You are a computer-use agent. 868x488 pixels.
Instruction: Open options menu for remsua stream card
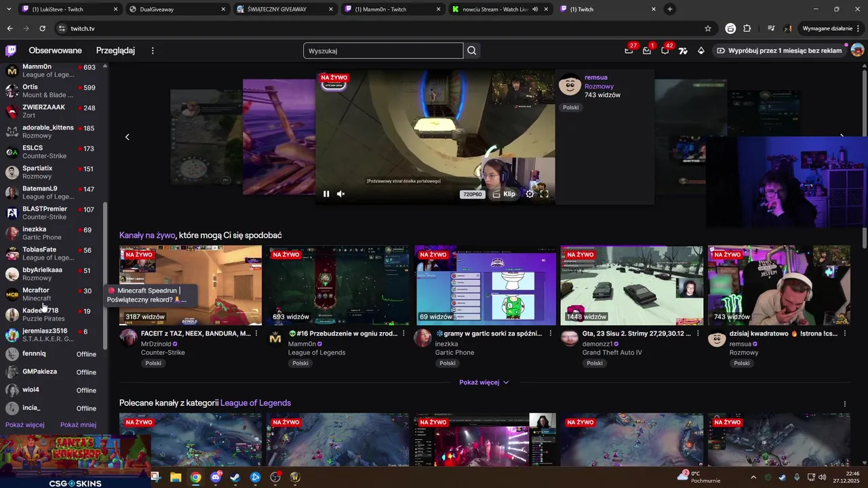point(845,333)
